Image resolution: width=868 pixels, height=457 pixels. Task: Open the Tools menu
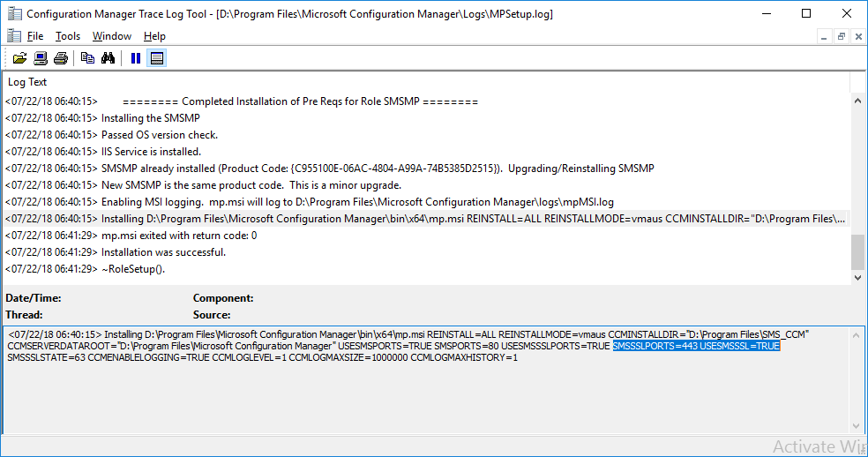(68, 36)
